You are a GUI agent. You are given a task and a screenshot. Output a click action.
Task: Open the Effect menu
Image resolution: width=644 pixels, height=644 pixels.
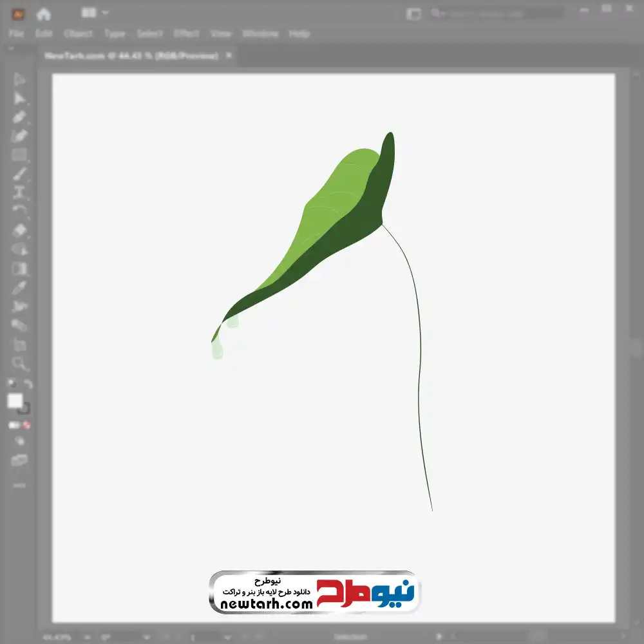[187, 33]
